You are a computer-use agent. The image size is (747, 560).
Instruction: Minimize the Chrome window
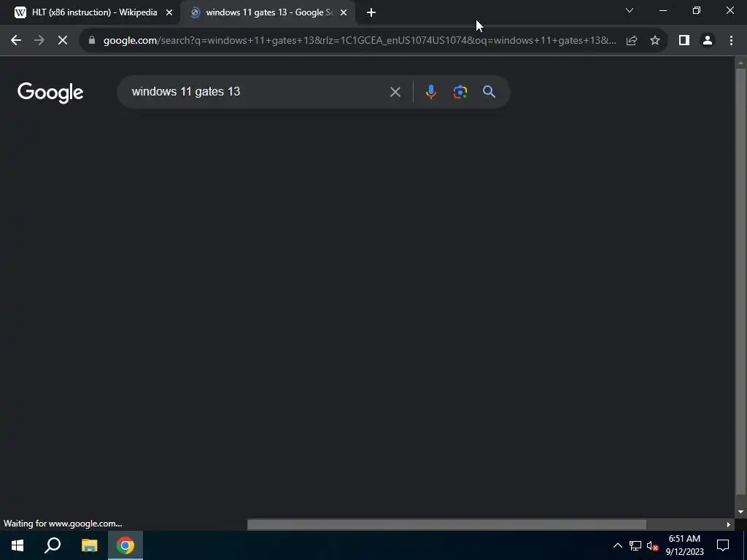point(663,10)
